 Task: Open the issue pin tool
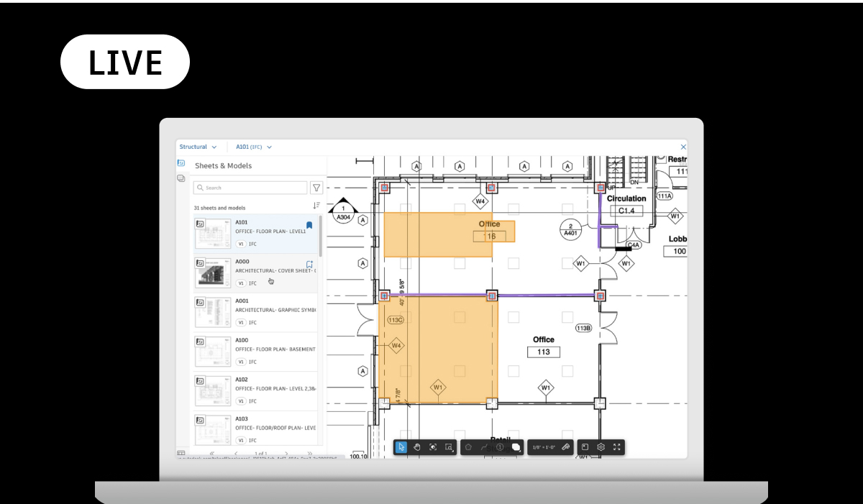[498, 447]
